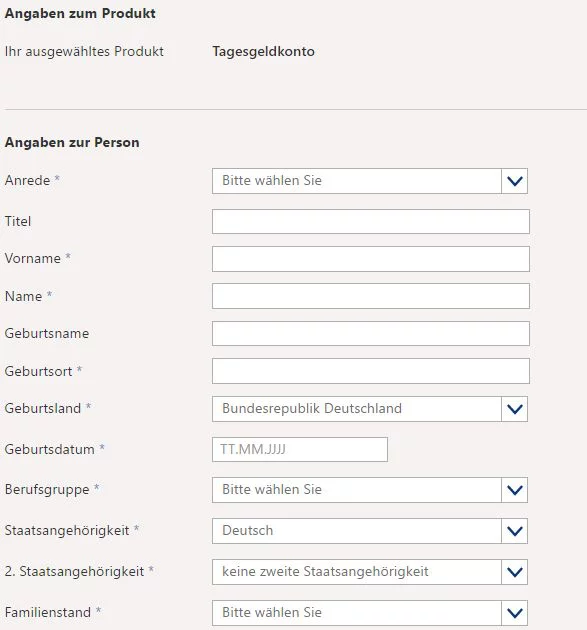Focus the Geburtsort input field
The width and height of the screenshot is (587, 630).
click(x=370, y=371)
